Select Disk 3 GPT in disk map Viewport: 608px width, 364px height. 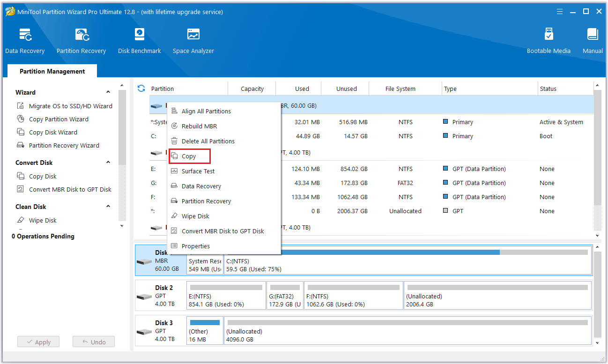[160, 331]
